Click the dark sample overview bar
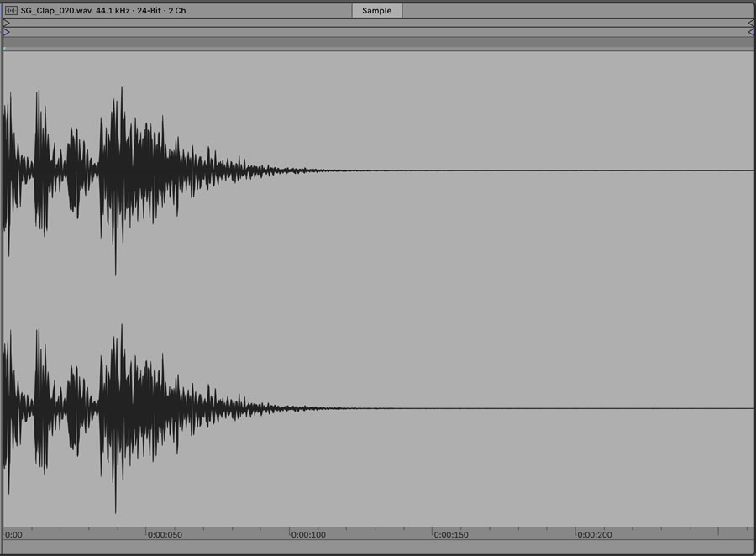Viewport: 756px width, 556px height. (x=378, y=42)
